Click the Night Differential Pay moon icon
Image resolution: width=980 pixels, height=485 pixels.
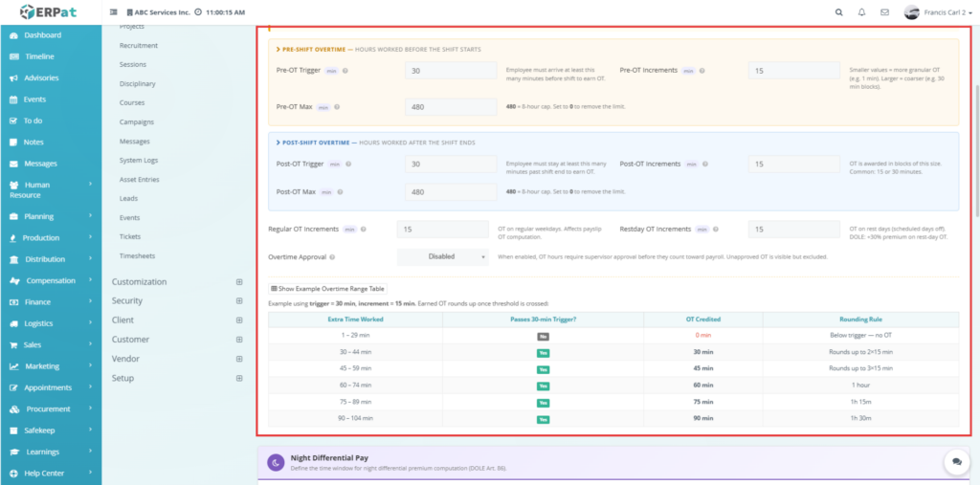[x=276, y=463]
